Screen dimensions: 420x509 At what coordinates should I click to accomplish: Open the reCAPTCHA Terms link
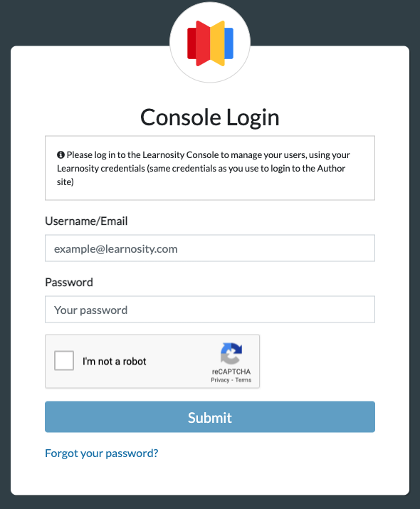pyautogui.click(x=243, y=380)
